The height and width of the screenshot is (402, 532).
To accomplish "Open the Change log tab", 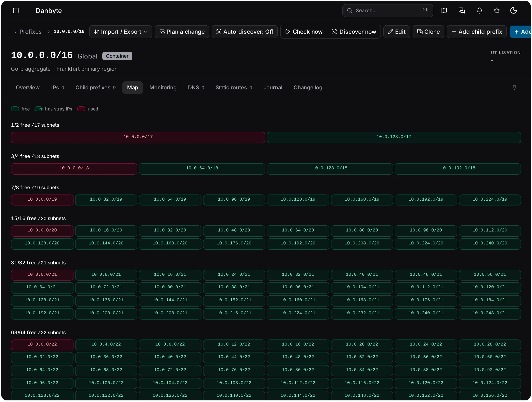I will coord(308,88).
